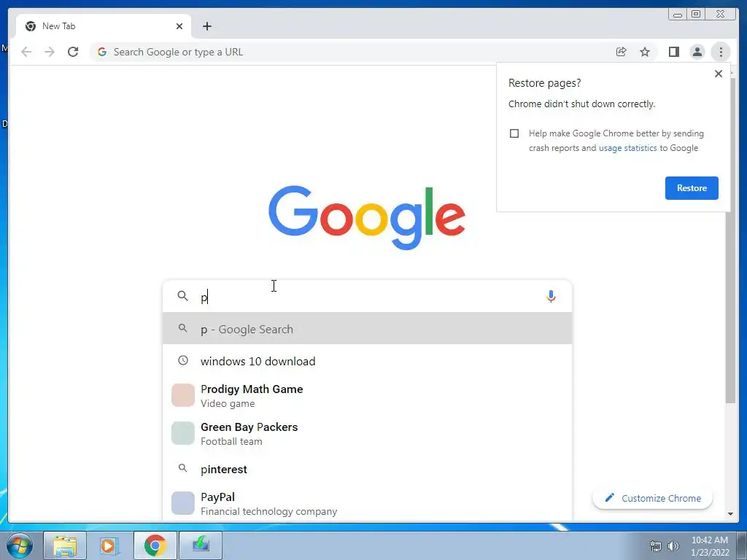Screen dimensions: 747x560
Task: Open the side panel icon
Action: (673, 52)
